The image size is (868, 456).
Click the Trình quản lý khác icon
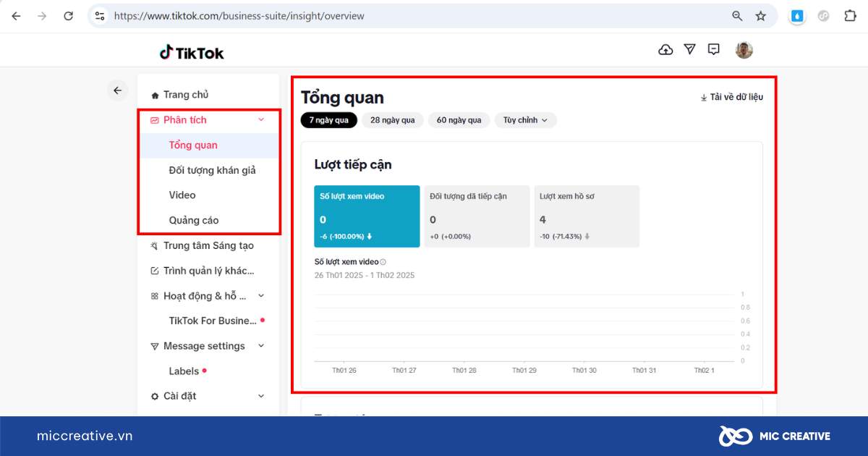[x=155, y=271]
